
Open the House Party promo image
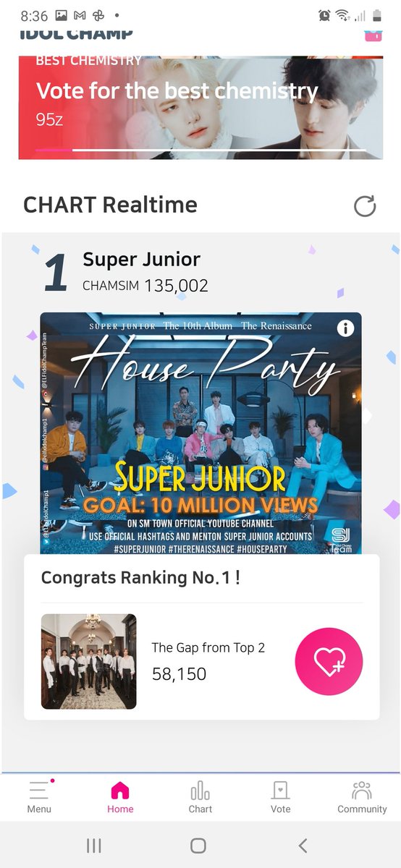pos(200,433)
